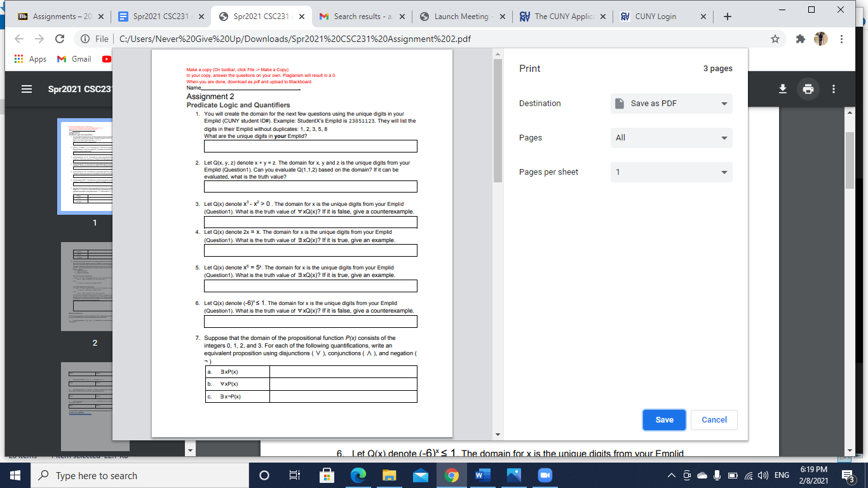
Task: Open the PDF viewer three-dot options menu
Action: [x=834, y=89]
